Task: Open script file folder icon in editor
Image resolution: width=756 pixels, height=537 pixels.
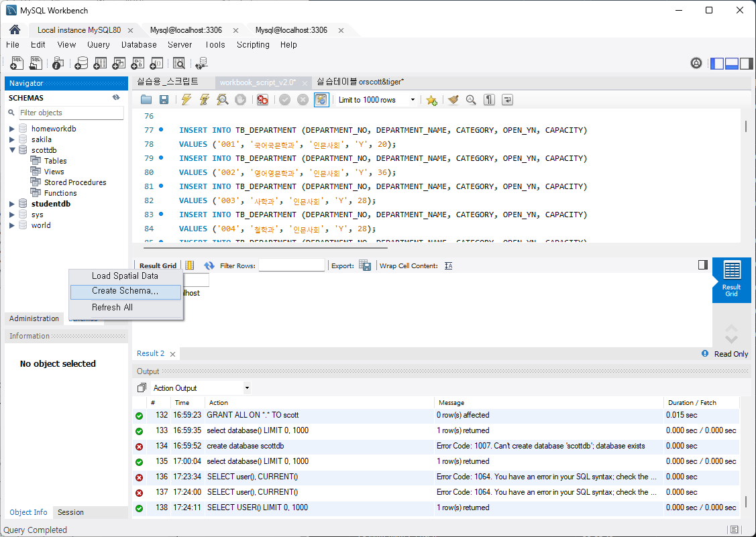Action: click(146, 100)
